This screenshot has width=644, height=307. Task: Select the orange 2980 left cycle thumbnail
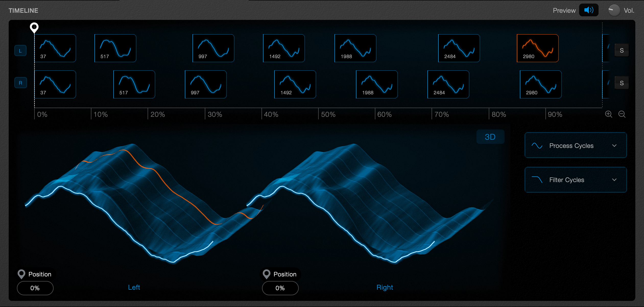point(538,48)
